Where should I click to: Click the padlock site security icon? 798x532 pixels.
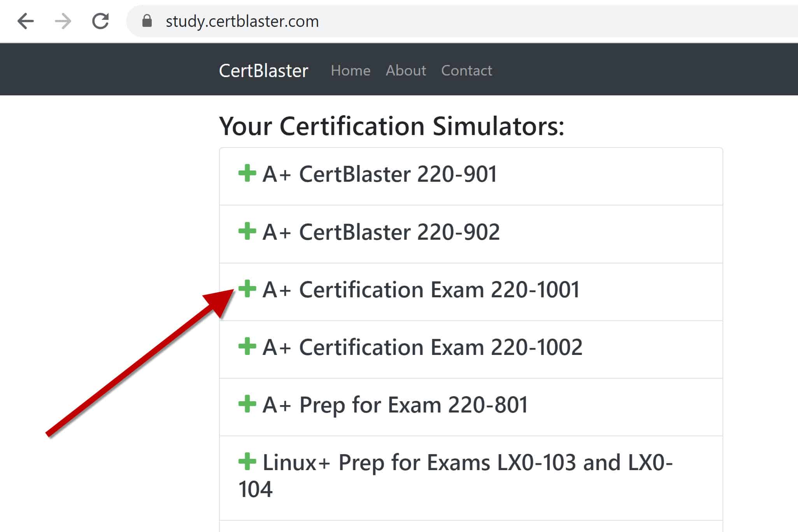[x=147, y=21]
